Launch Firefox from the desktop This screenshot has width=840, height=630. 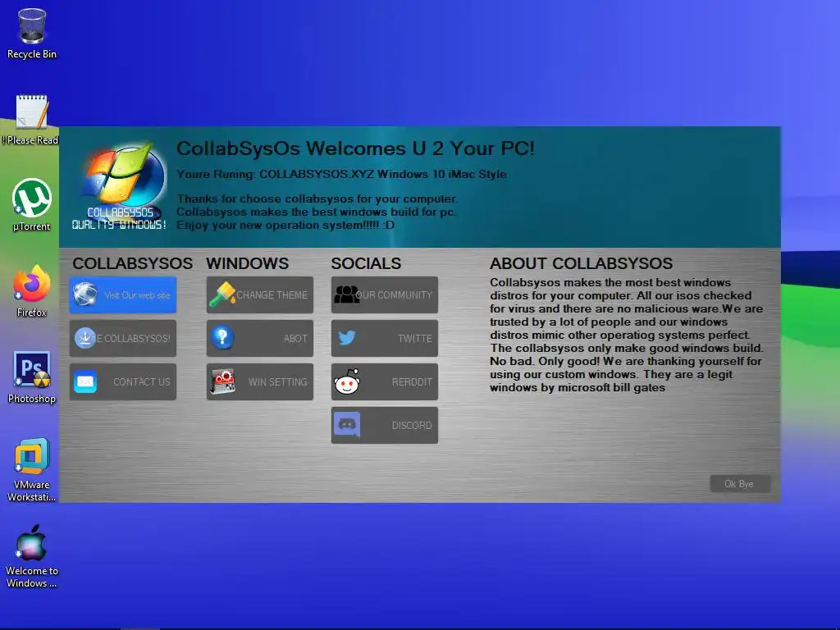(x=32, y=291)
